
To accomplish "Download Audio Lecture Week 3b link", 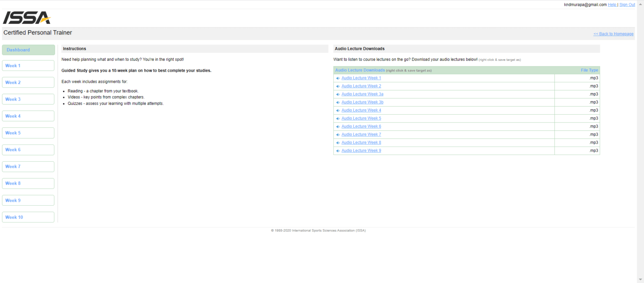I will pyautogui.click(x=362, y=102).
